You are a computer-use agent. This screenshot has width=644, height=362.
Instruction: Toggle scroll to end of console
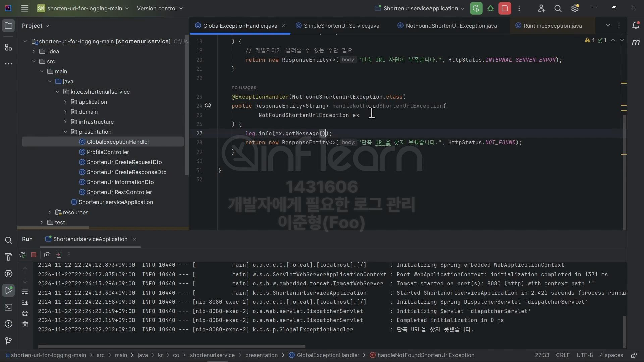pos(25,303)
